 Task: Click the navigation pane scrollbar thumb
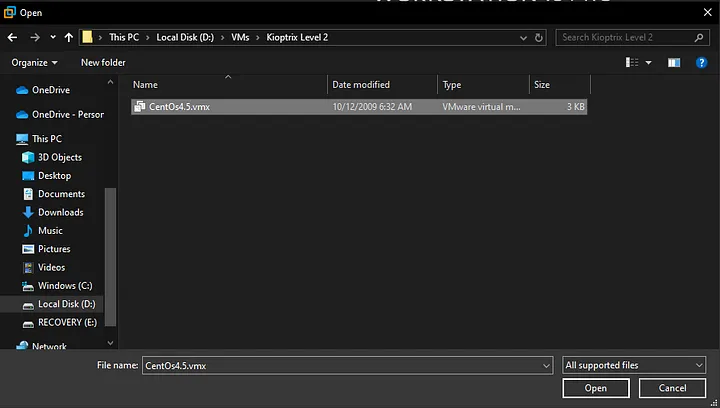pos(110,257)
